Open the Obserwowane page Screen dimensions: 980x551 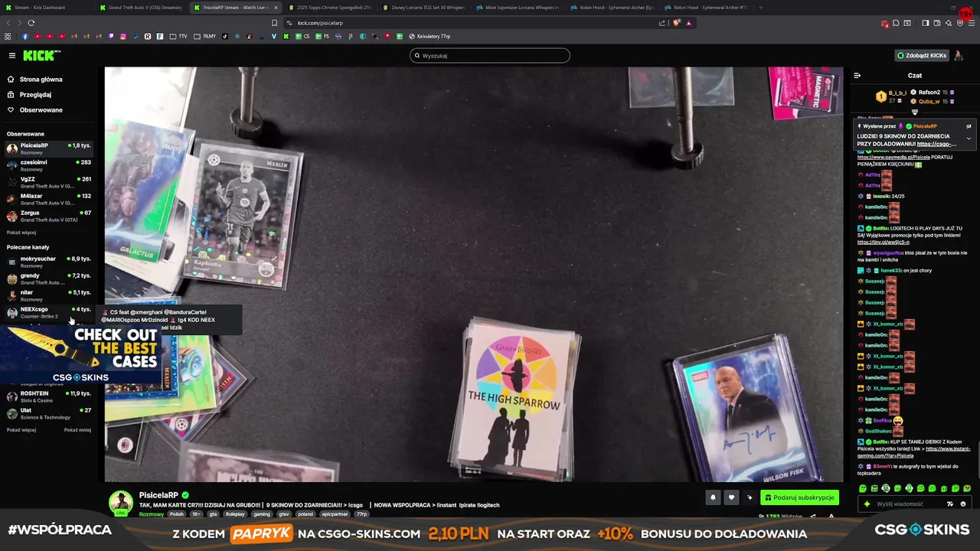tap(41, 110)
